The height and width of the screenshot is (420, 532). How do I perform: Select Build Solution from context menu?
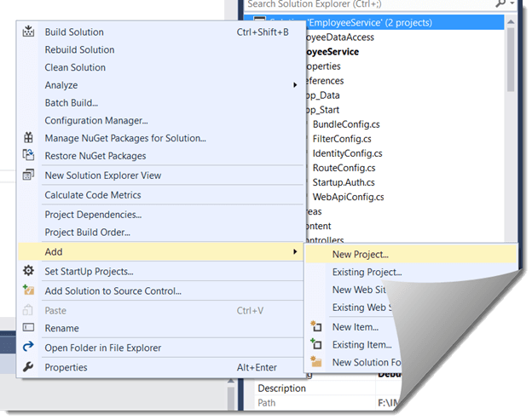coord(161,32)
